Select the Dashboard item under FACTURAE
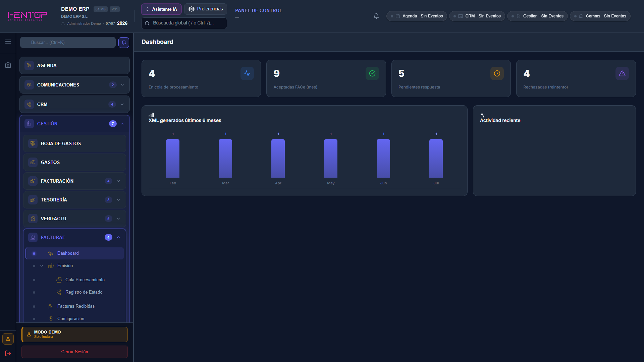Viewport: 644px width, 362px height. coord(74,253)
